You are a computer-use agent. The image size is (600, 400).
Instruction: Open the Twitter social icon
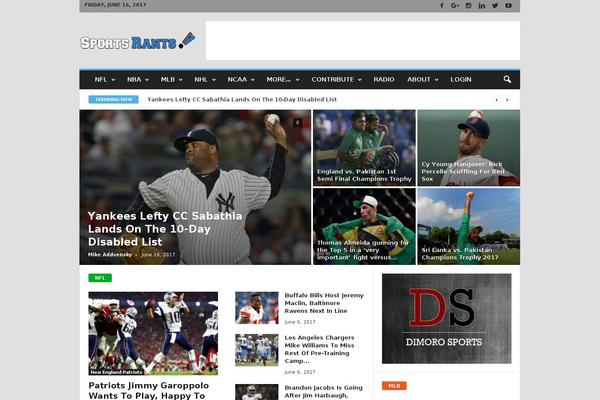click(495, 5)
